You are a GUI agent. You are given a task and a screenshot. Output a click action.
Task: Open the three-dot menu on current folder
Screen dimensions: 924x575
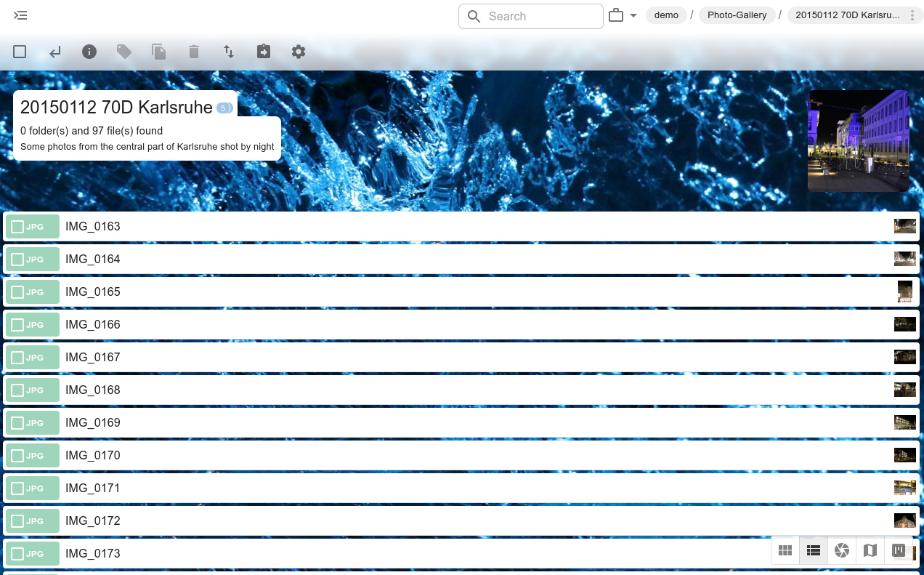pos(912,15)
